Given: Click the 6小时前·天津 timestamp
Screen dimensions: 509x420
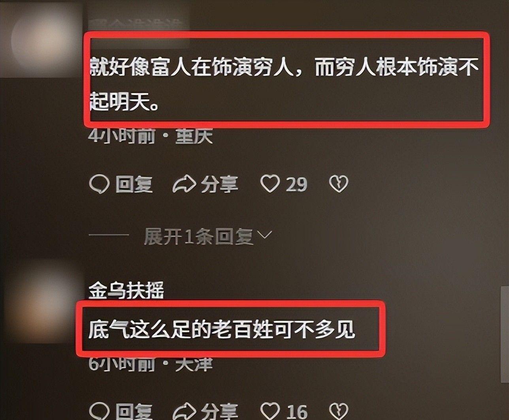Looking at the screenshot, I should [x=151, y=364].
